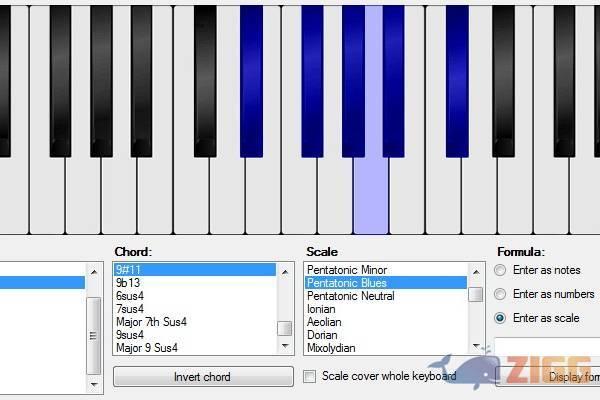This screenshot has height=400, width=600.
Task: Play the blue F# black key
Action: click(312, 81)
